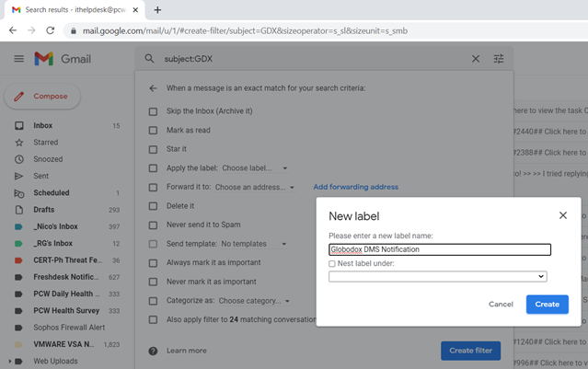This screenshot has height=369, width=588.
Task: Open the CERT-Ph Threat Fe... label
Action: pos(67,260)
